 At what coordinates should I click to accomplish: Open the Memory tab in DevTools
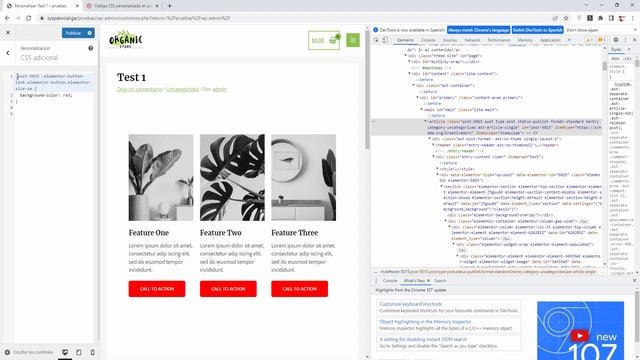[525, 40]
